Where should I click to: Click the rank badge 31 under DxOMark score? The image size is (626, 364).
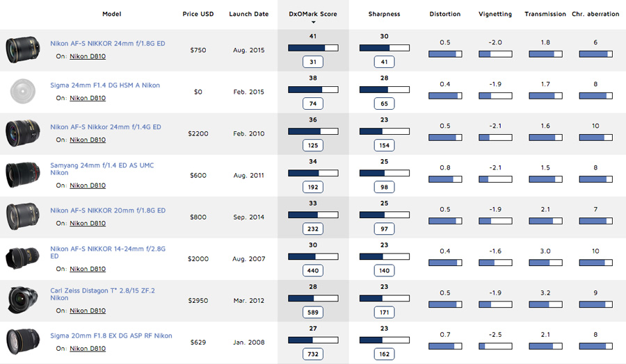point(313,62)
